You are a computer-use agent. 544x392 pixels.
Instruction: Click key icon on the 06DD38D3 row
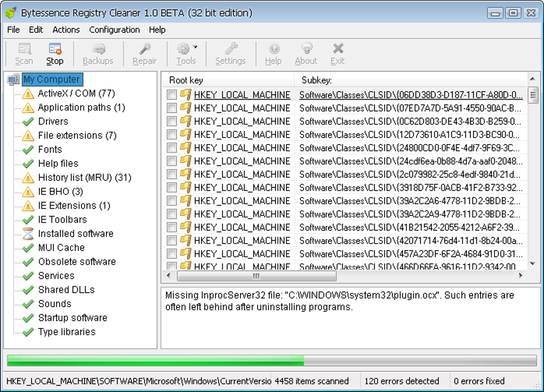point(186,94)
